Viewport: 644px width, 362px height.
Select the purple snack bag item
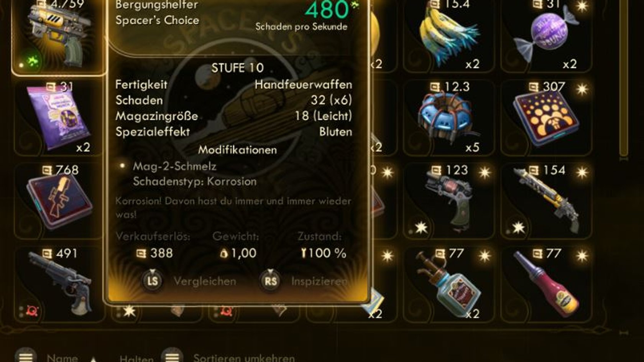click(58, 117)
